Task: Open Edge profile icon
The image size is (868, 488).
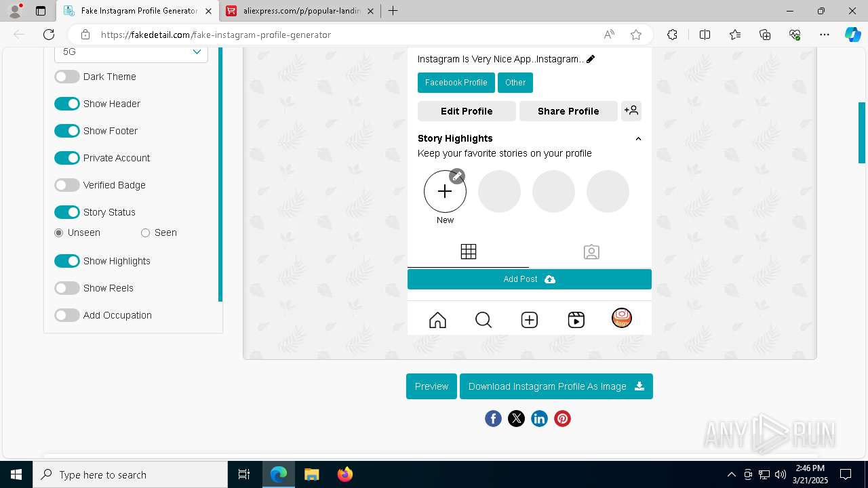Action: click(15, 11)
